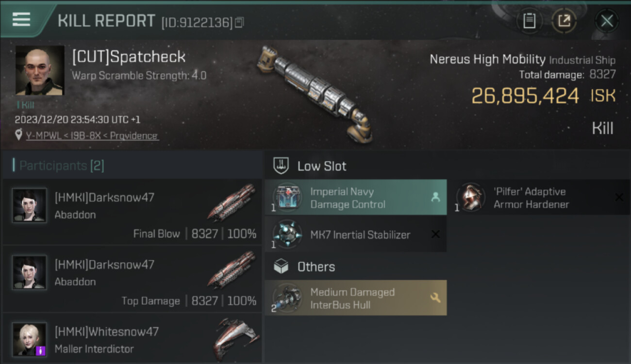
Task: Close the kill report window
Action: (x=607, y=21)
